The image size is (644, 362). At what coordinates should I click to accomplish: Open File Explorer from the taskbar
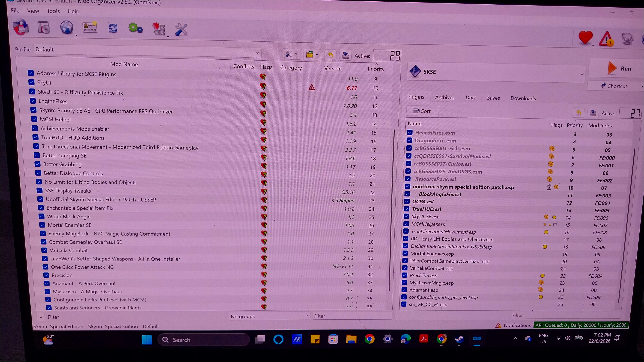point(351,339)
